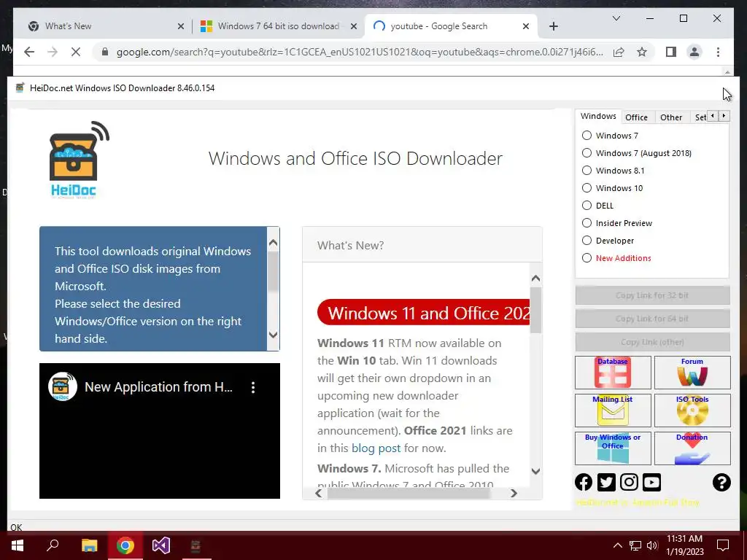Click down arrow of blue info box

pyautogui.click(x=273, y=335)
